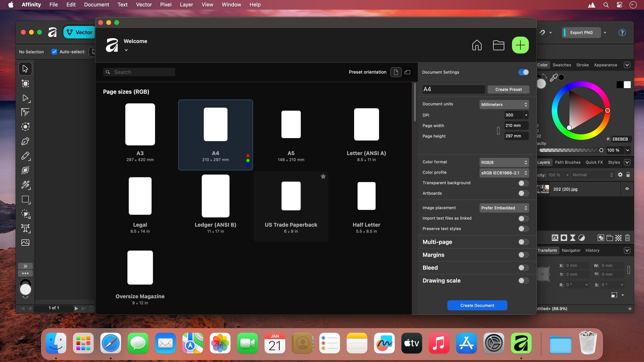Select landscape preset orientation icon
The height and width of the screenshot is (362, 644).
[x=408, y=72]
